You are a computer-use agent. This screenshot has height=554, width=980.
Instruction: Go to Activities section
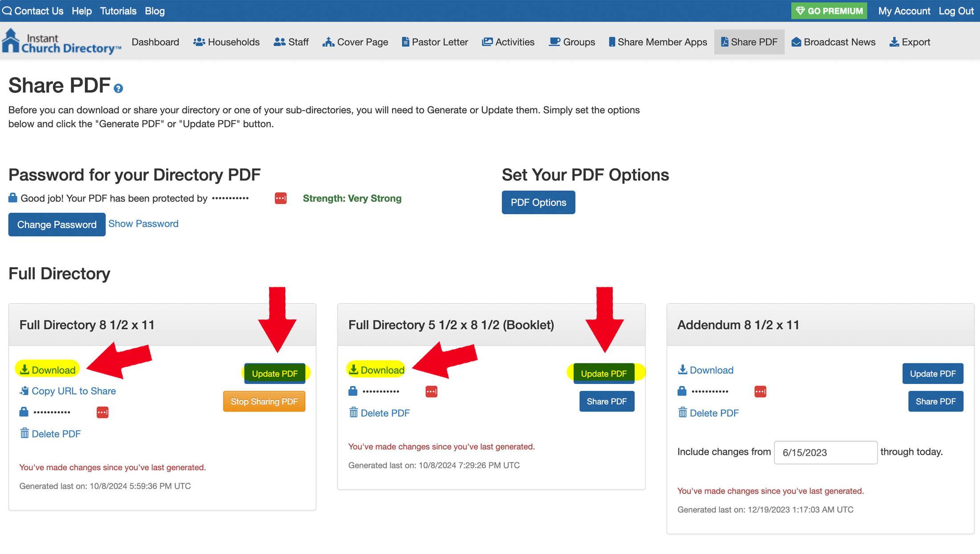click(508, 42)
